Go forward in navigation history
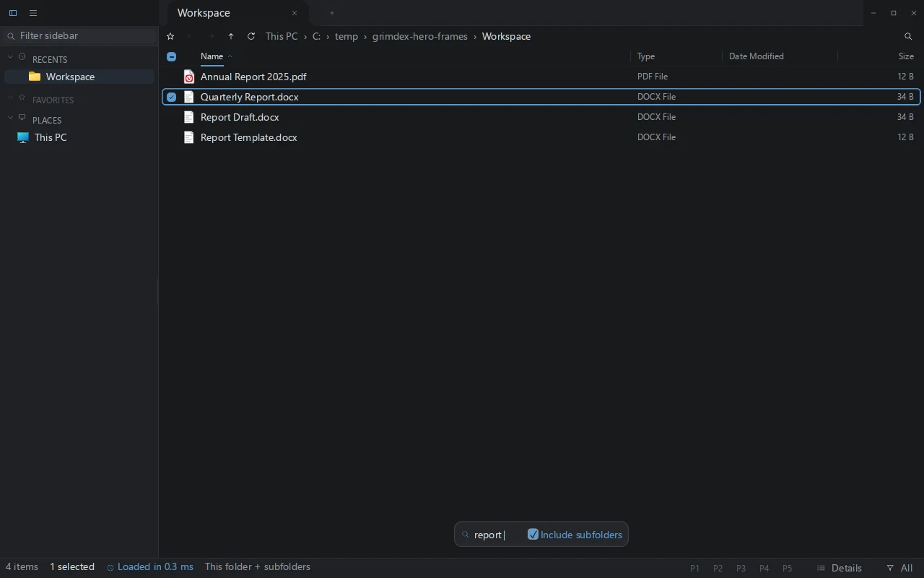The image size is (924, 578). tap(211, 36)
